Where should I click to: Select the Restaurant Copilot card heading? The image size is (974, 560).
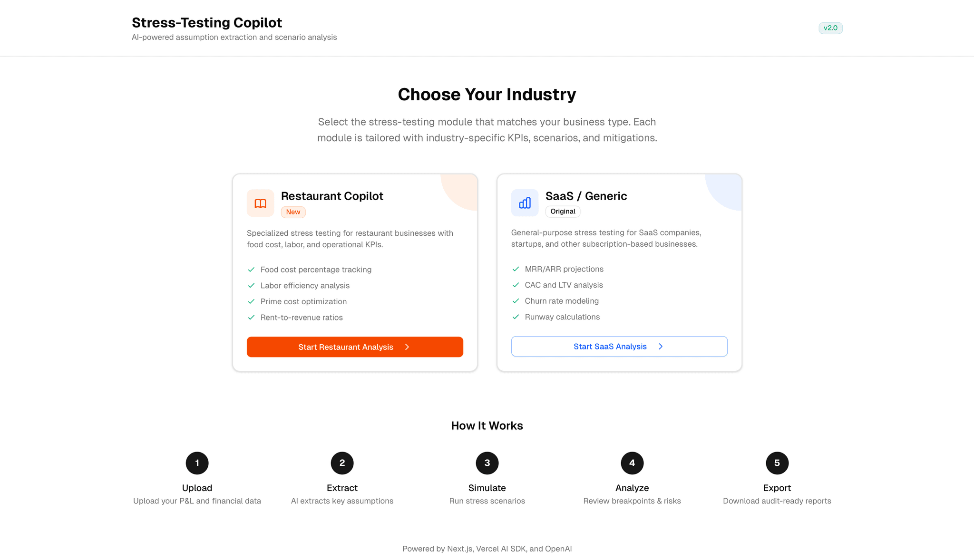pos(332,196)
